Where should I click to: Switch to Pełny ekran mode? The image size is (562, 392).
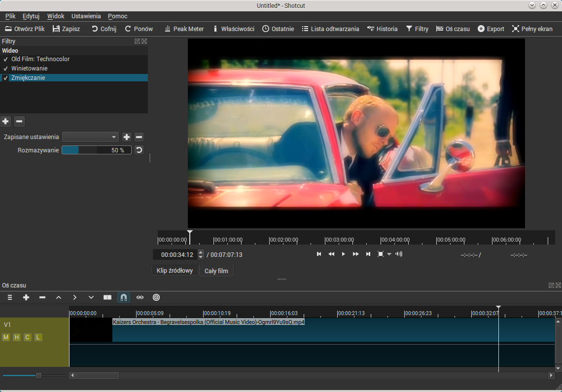[x=532, y=29]
